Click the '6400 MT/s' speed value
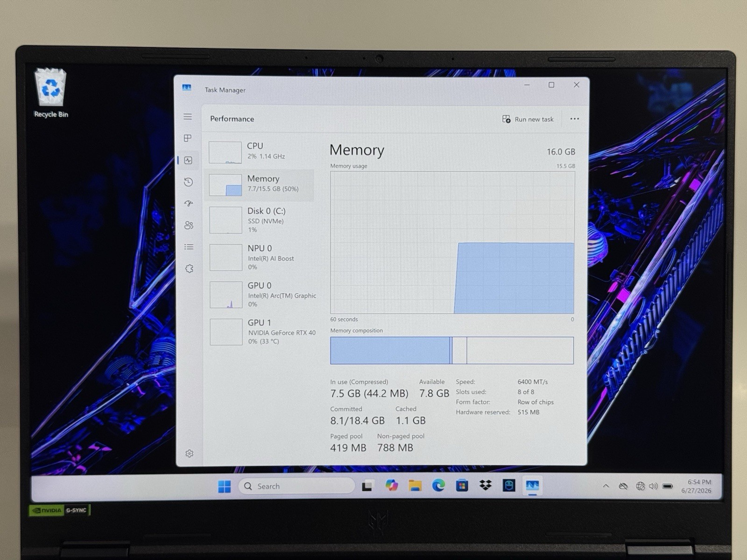Screen dimensions: 747x560 (533, 382)
